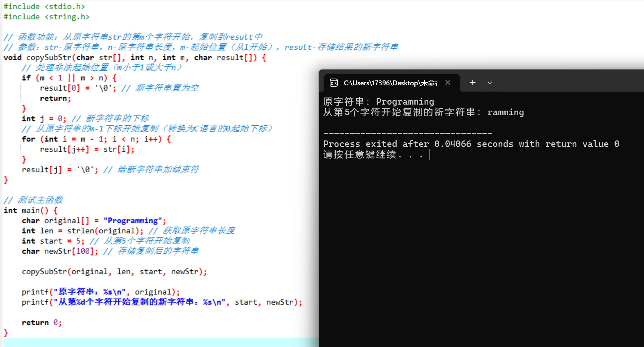Click the 'result[j++] = str[i];' line
Image resolution: width=644 pixels, height=347 pixels.
87,149
